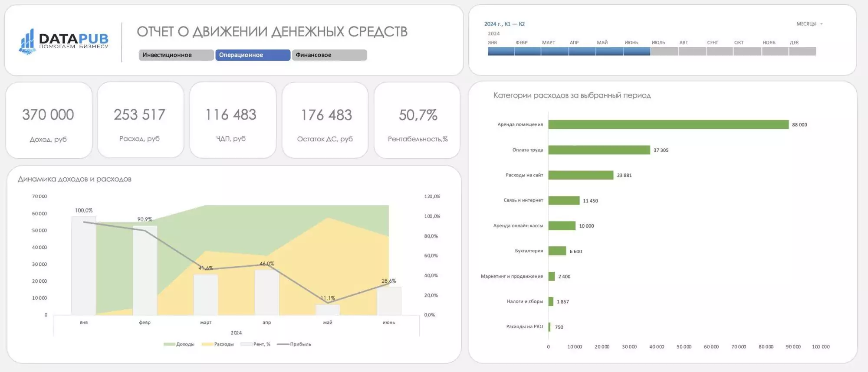
Task: Click the Расходы на сайт bar
Action: [x=581, y=175]
